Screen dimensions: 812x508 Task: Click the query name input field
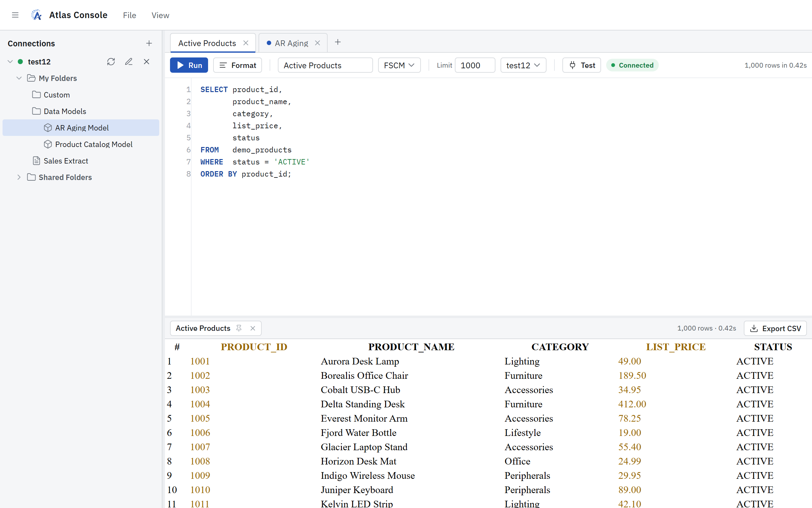point(325,65)
